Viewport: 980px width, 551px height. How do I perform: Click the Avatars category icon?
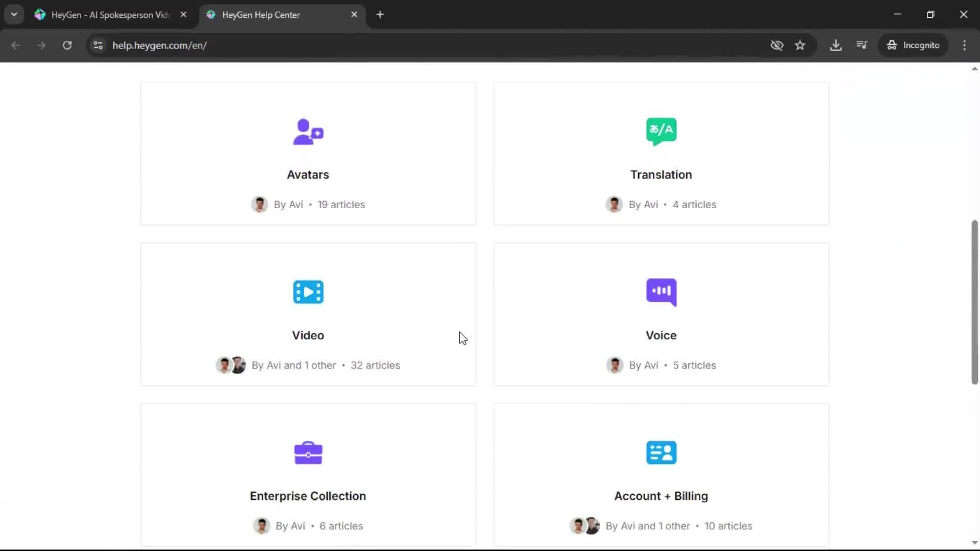point(308,132)
